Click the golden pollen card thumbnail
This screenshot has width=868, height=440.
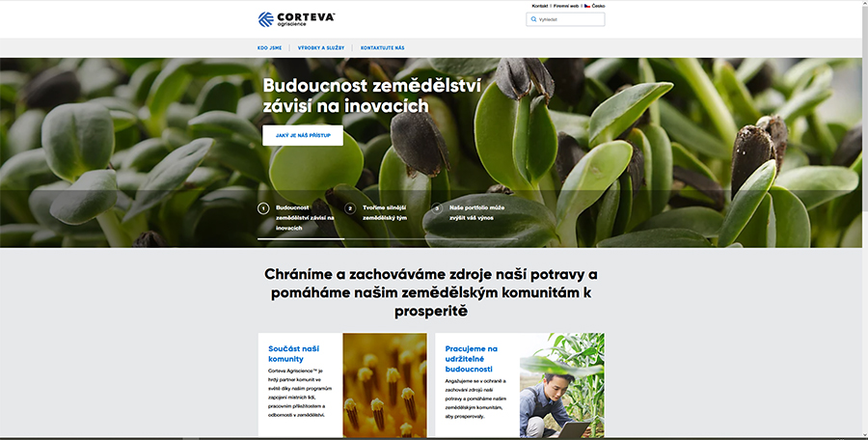pyautogui.click(x=385, y=385)
